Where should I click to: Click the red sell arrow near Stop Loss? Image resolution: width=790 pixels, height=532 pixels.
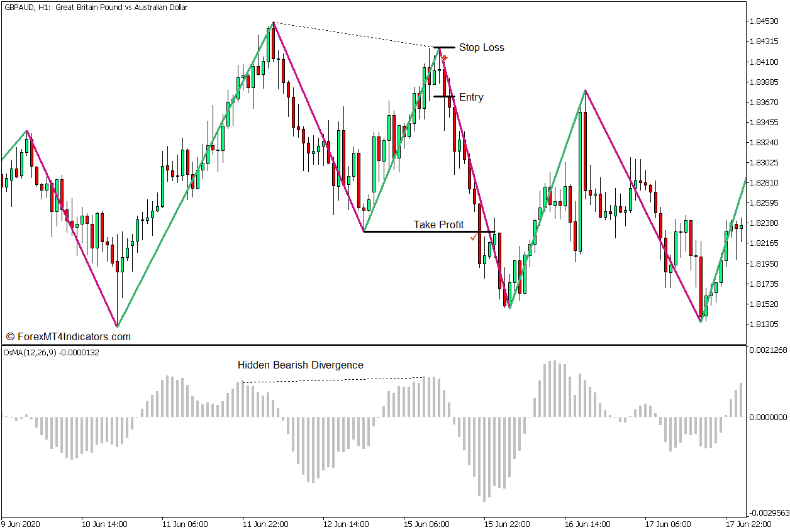pos(445,57)
